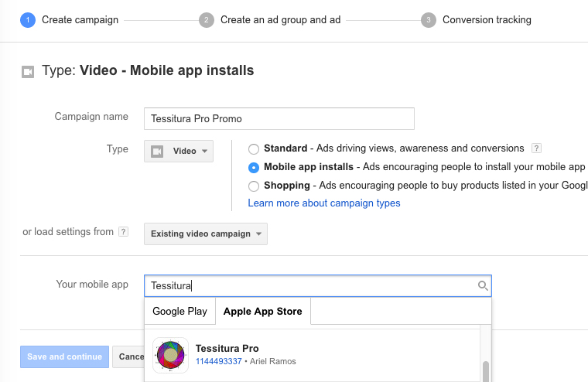Open Learn more about campaign types link
The width and height of the screenshot is (588, 382).
[x=324, y=203]
